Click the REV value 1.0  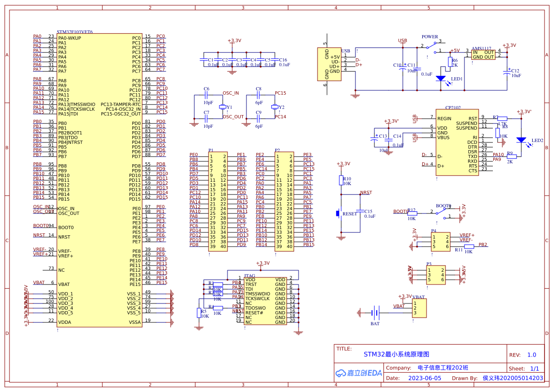tap(532, 355)
